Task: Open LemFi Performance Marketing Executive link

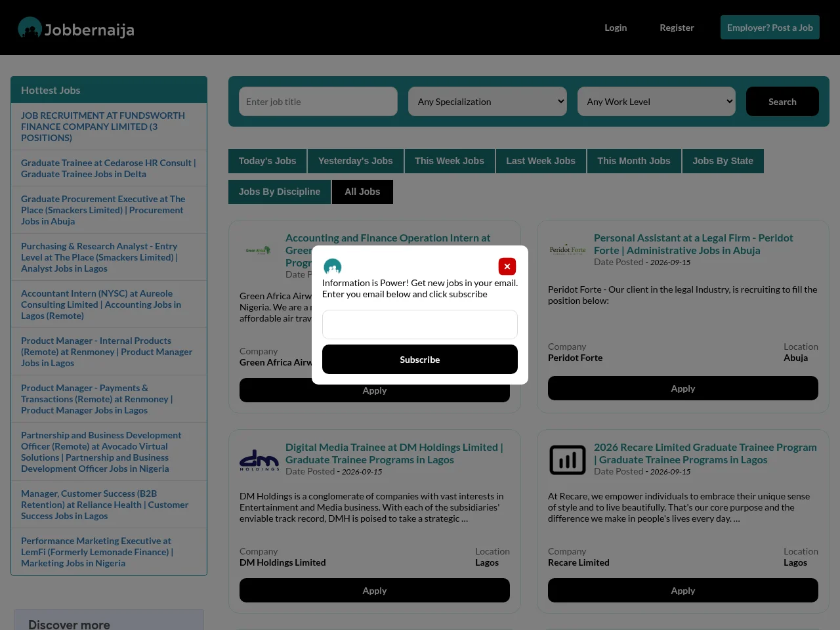Action: tap(97, 552)
